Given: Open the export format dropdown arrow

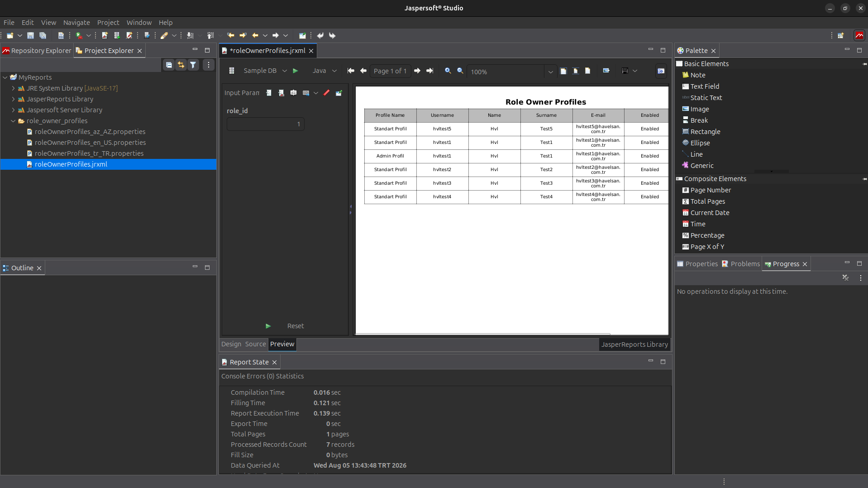Looking at the screenshot, I should pyautogui.click(x=635, y=71).
